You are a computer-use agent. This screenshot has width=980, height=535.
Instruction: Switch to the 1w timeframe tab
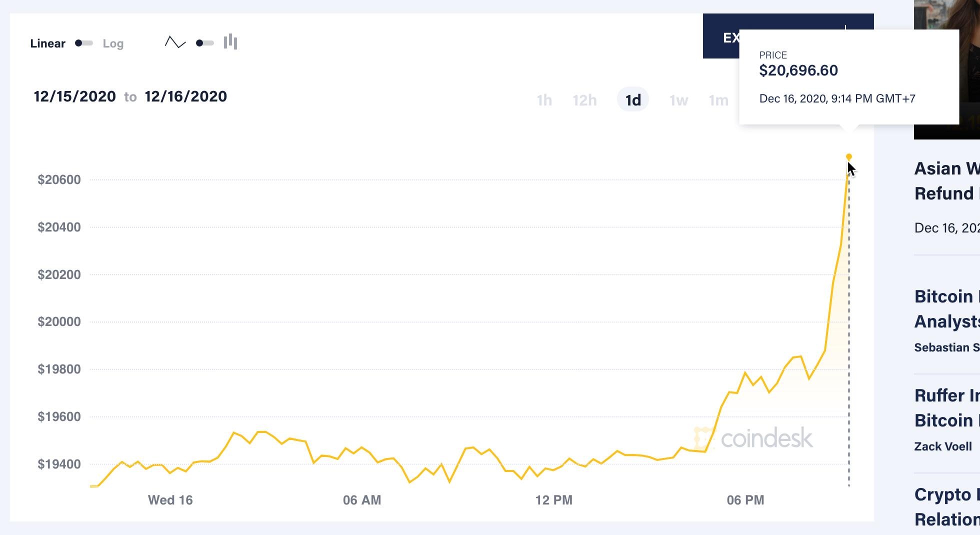[678, 100]
